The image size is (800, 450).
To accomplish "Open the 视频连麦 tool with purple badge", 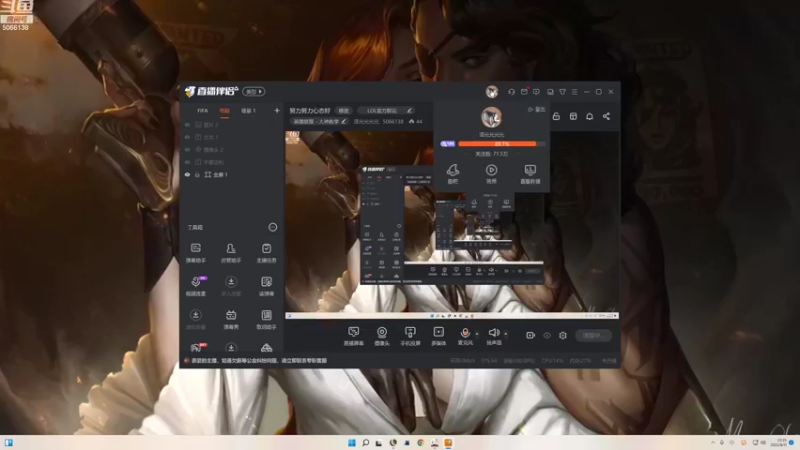I will pyautogui.click(x=195, y=286).
